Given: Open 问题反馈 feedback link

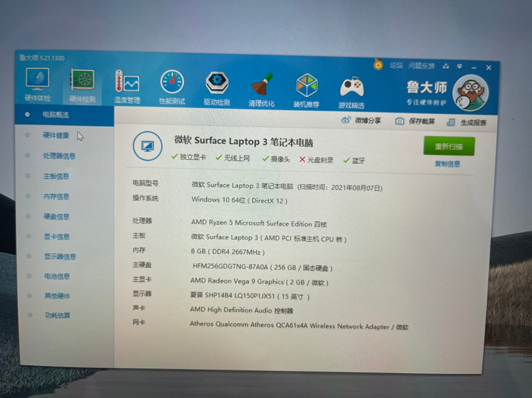Looking at the screenshot, I should tap(422, 66).
